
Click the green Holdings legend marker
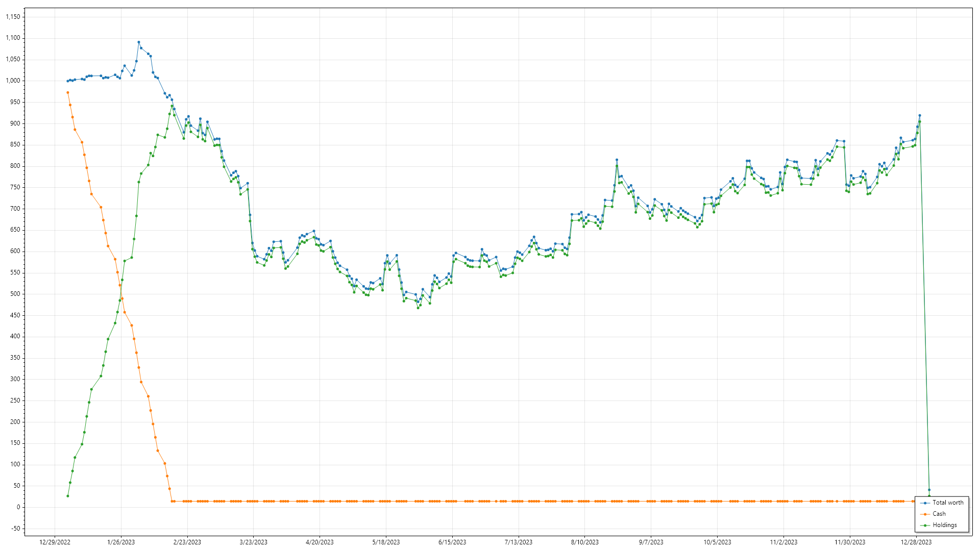click(925, 525)
